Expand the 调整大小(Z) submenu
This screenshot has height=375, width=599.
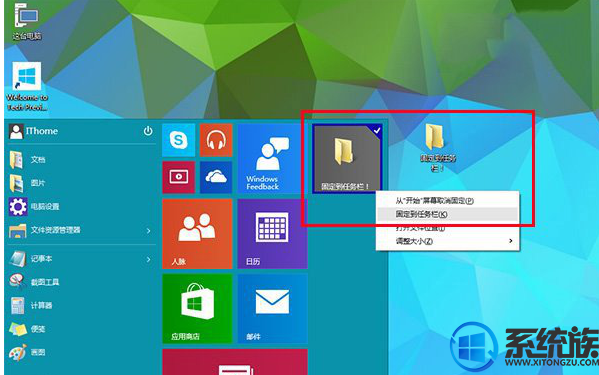click(447, 241)
